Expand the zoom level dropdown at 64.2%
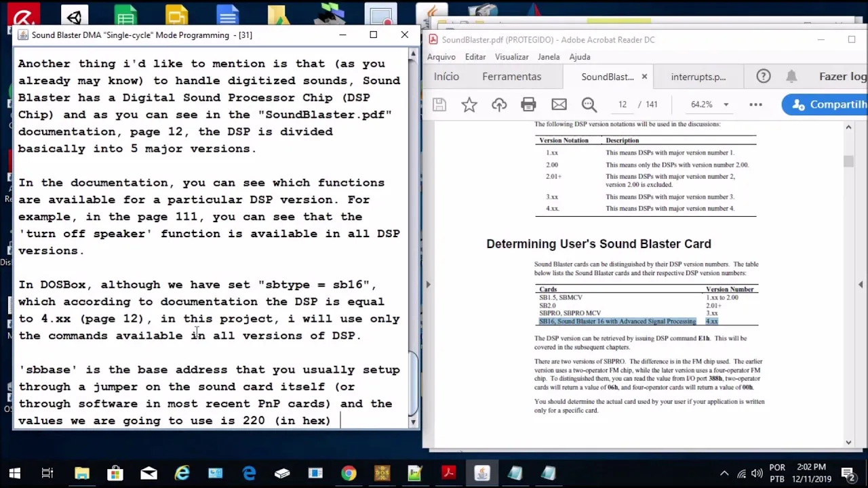The width and height of the screenshot is (868, 488). (x=726, y=105)
